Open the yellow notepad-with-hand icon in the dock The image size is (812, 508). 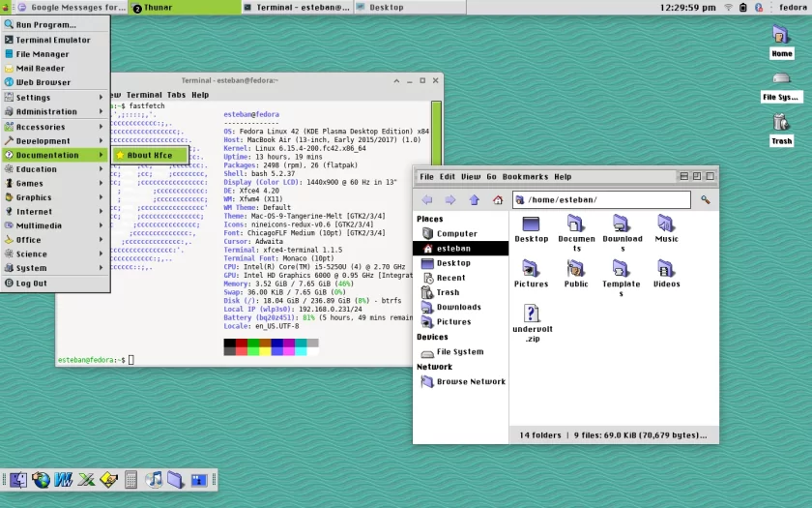click(108, 480)
